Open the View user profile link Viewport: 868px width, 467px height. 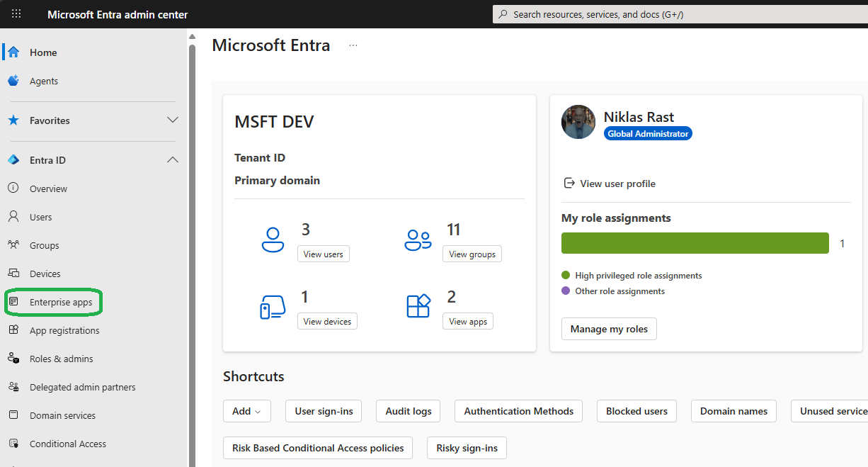[x=617, y=184]
